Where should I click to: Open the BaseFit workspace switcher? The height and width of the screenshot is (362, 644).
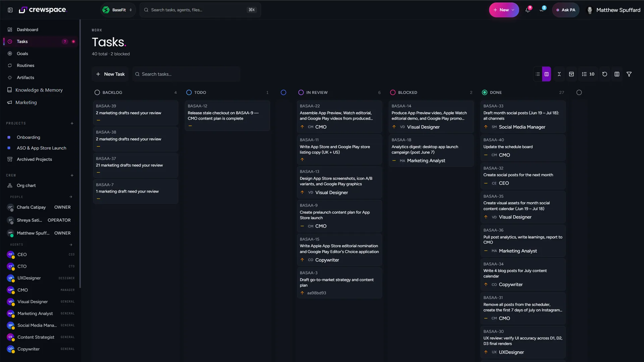point(118,10)
